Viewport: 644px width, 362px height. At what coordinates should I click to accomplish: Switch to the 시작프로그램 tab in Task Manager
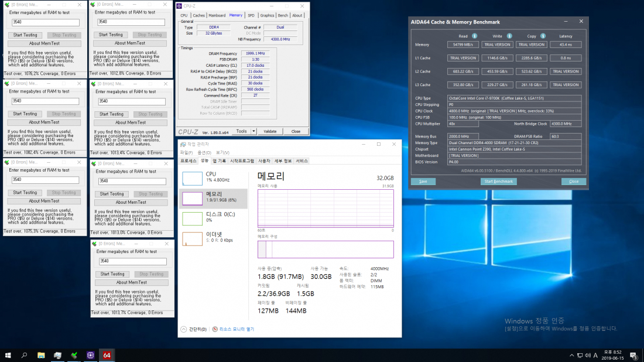[242, 161]
